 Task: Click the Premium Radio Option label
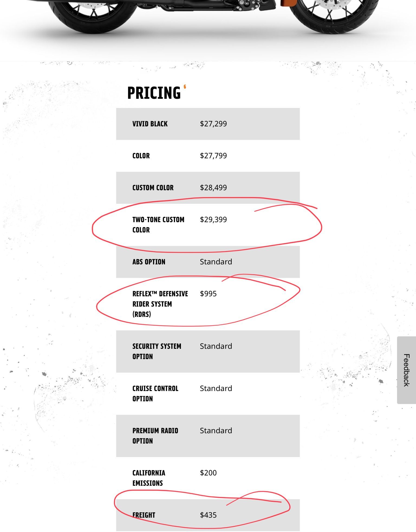[155, 436]
